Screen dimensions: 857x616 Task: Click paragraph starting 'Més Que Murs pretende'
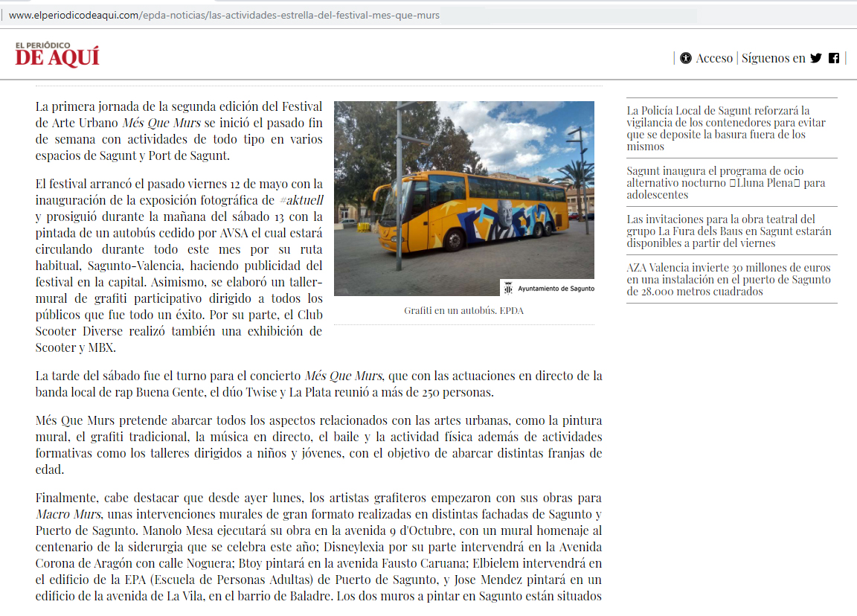click(x=318, y=445)
